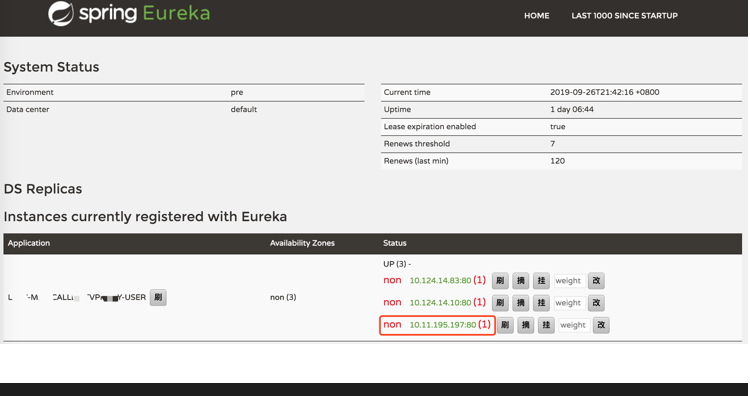Click 改 button for instance 10.124.14.10:80

tap(596, 303)
